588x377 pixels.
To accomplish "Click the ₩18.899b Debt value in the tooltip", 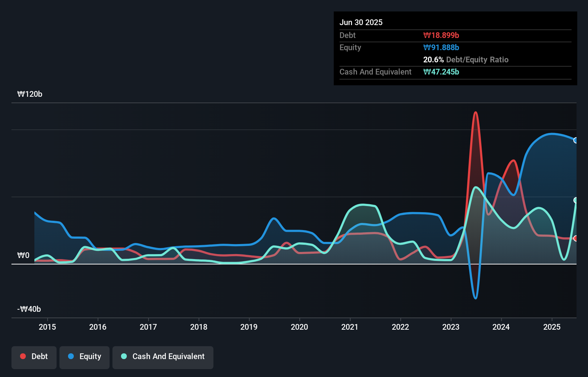I will [442, 35].
